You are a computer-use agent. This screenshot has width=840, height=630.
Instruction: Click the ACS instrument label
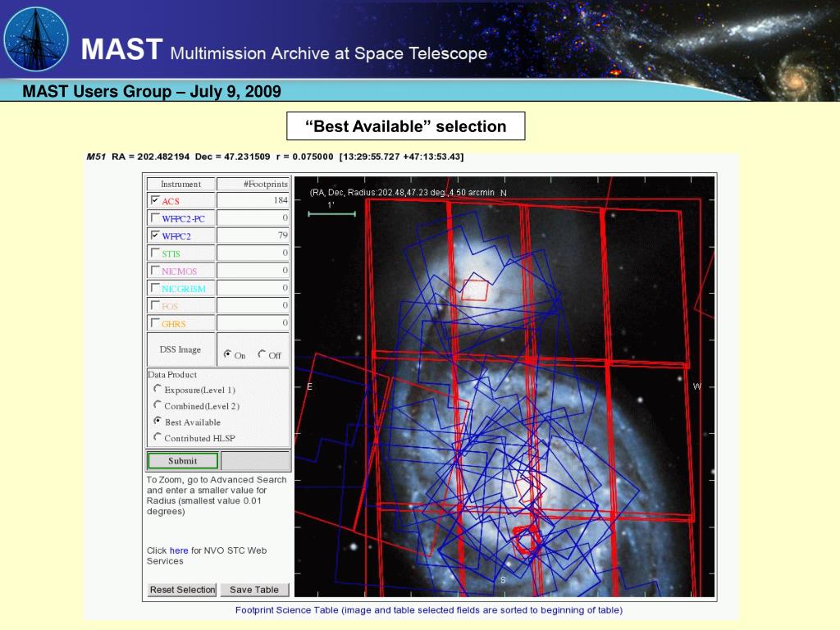171,202
